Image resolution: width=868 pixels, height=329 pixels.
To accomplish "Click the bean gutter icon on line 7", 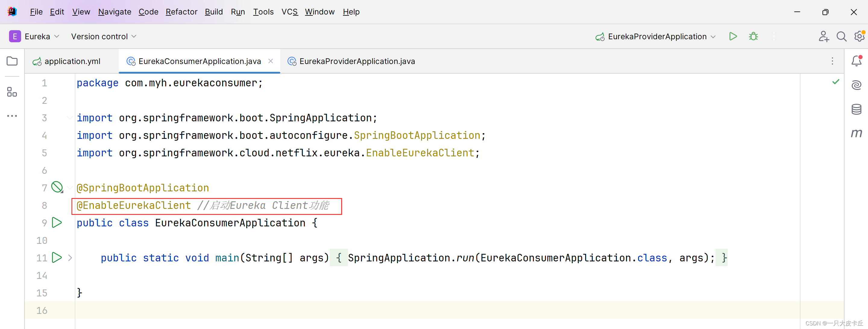I will [57, 187].
